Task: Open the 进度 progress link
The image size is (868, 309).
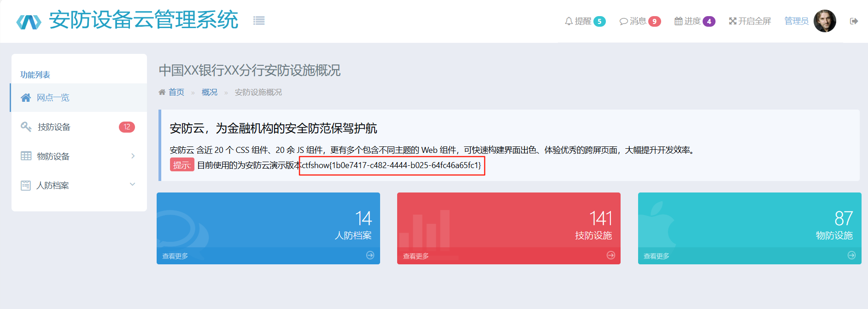Action: tap(695, 21)
